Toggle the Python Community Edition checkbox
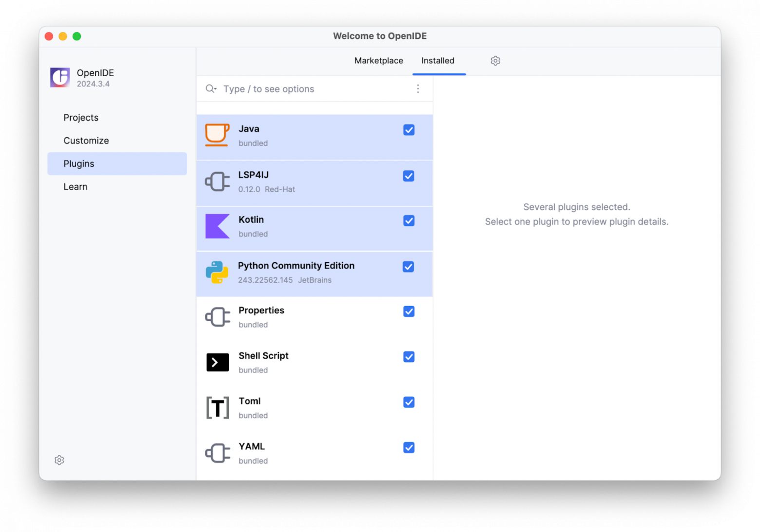 pyautogui.click(x=408, y=266)
